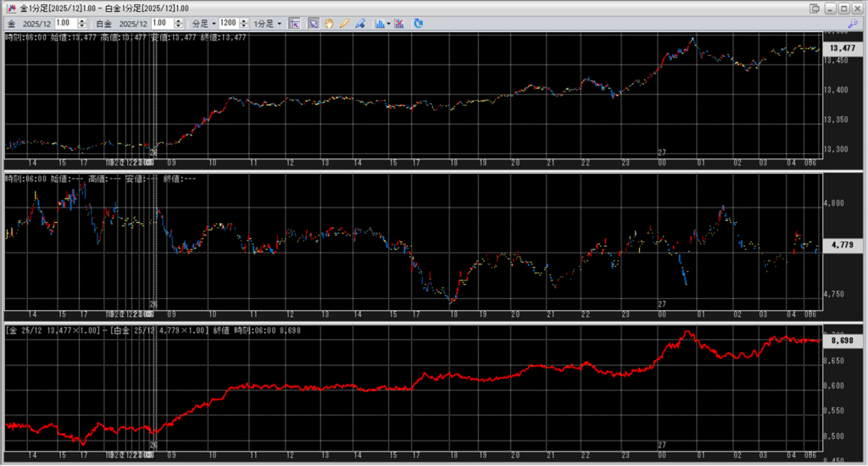
Task: Activate the hand pan tool
Action: click(x=329, y=23)
